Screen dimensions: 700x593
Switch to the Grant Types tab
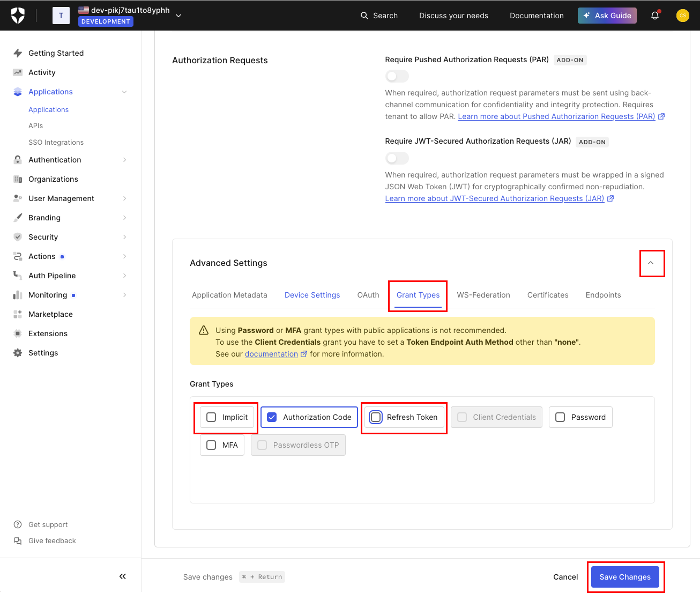tap(418, 295)
